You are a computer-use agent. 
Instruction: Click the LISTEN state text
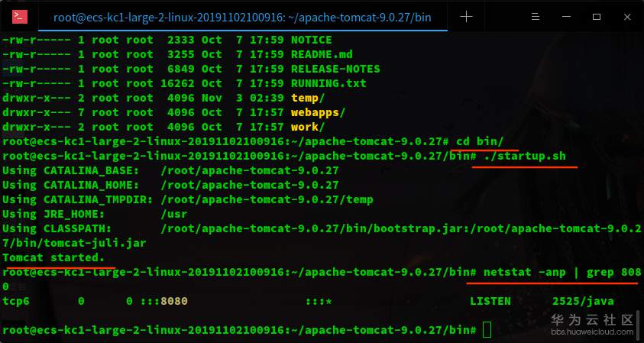click(x=490, y=301)
